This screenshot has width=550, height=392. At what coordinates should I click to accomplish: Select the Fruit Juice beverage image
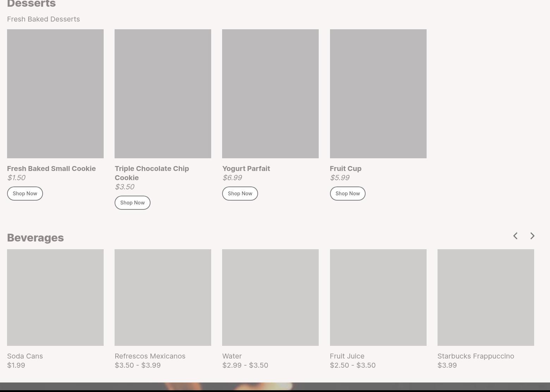pyautogui.click(x=378, y=298)
